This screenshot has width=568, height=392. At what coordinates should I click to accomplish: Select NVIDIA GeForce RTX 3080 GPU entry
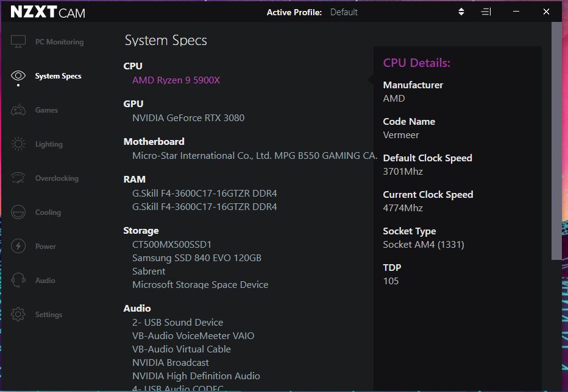188,117
